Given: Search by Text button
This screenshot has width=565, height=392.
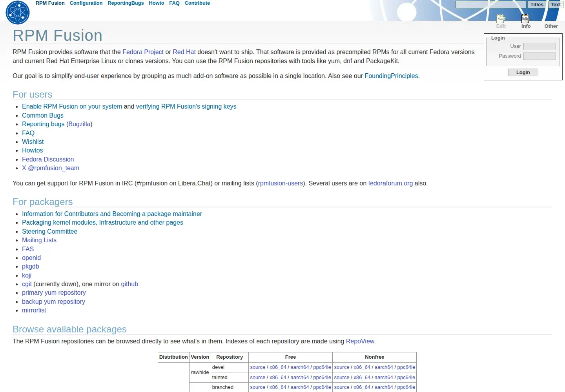Looking at the screenshot, I should coord(556,5).
